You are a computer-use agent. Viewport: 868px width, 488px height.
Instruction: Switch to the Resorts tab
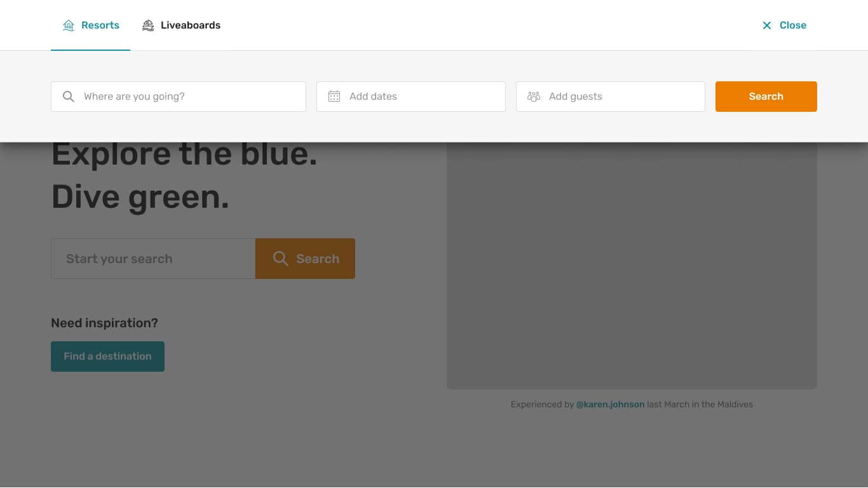(x=100, y=25)
